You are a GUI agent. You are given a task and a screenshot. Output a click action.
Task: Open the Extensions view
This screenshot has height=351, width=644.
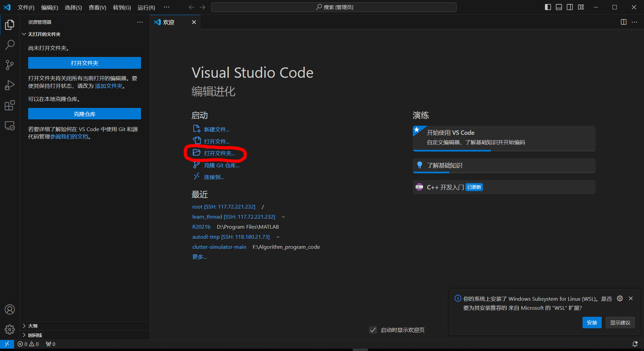click(x=10, y=106)
